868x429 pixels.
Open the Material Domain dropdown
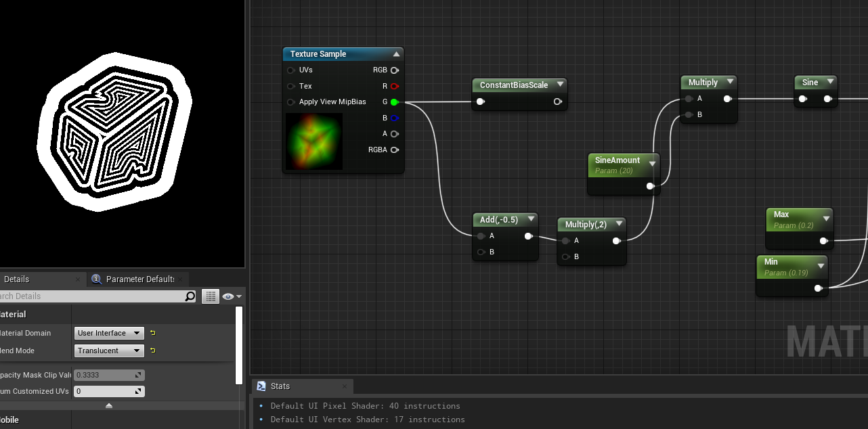point(108,333)
